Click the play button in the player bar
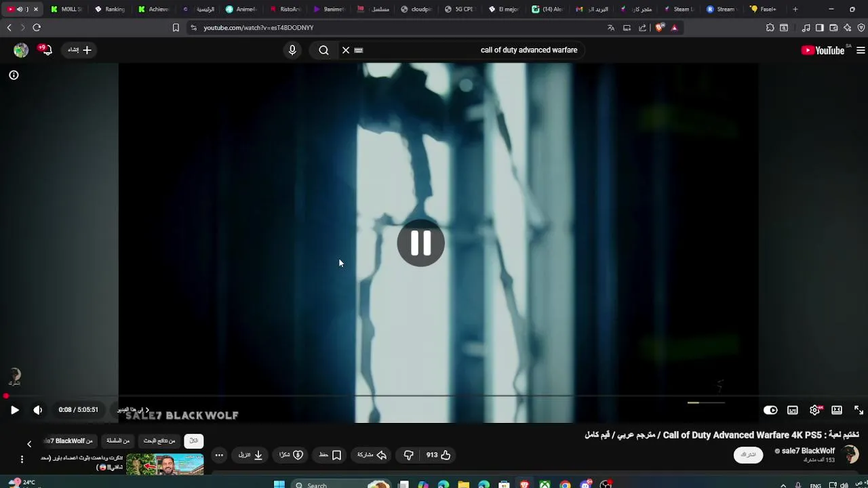Image resolution: width=868 pixels, height=488 pixels. point(14,410)
